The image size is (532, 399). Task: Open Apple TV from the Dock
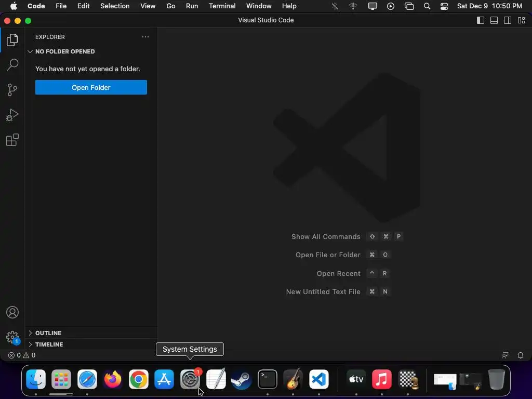coord(356,379)
